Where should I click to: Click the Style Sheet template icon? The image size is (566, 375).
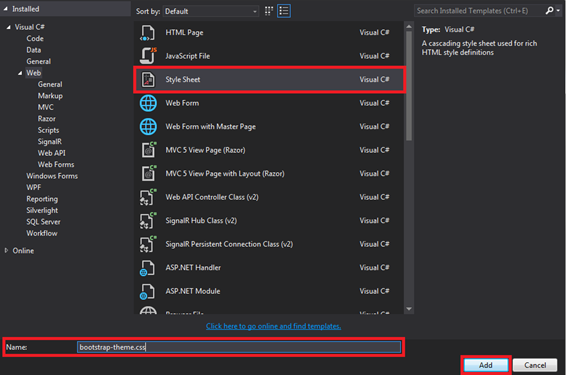click(148, 79)
